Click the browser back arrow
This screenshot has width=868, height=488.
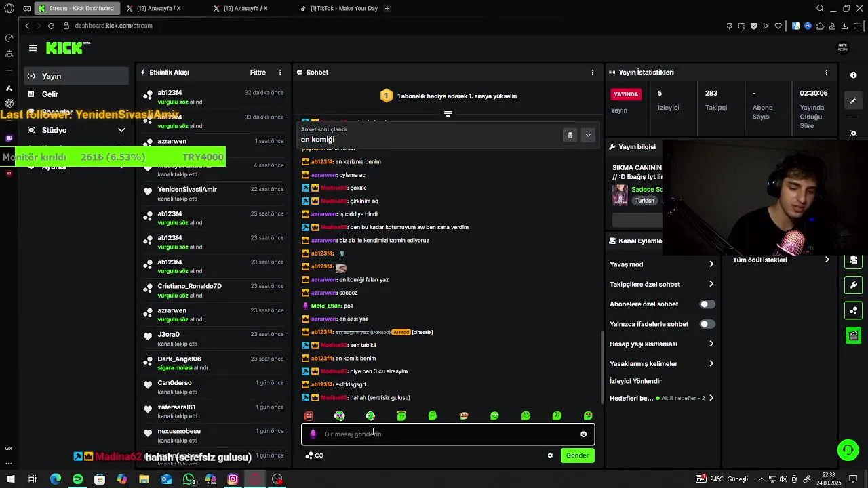click(x=27, y=26)
